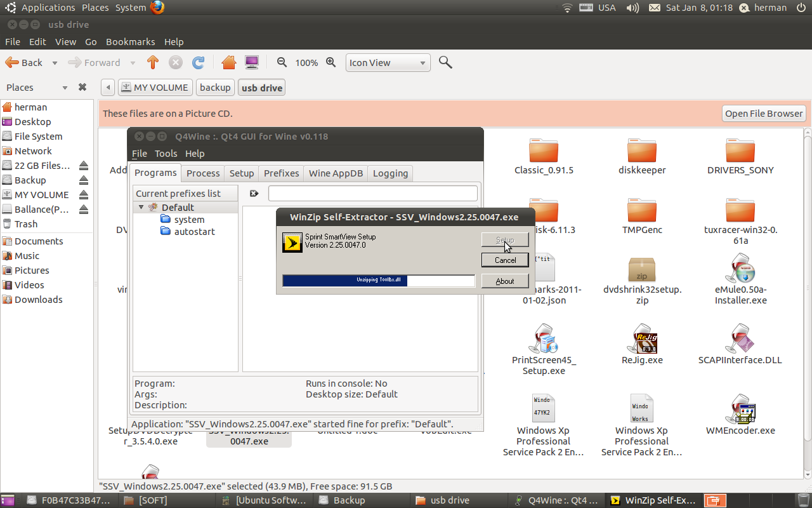Click the Back button in the toolbar
The image size is (812, 508).
[25, 62]
